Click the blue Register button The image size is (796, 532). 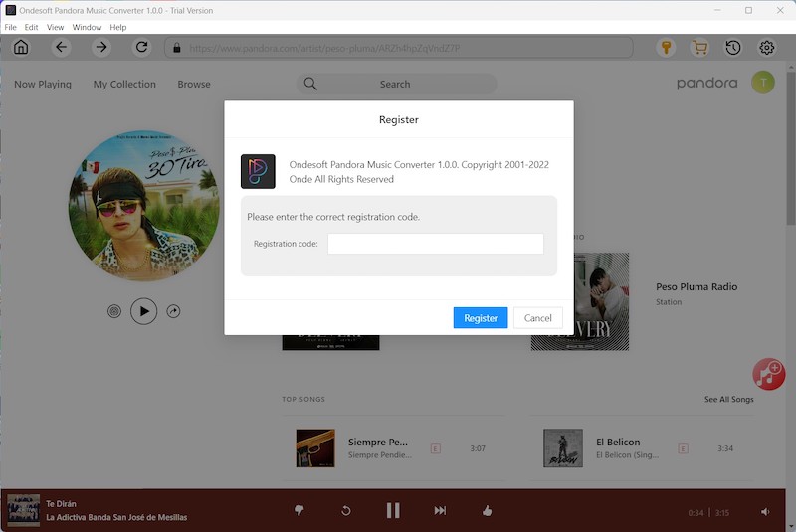click(x=481, y=318)
